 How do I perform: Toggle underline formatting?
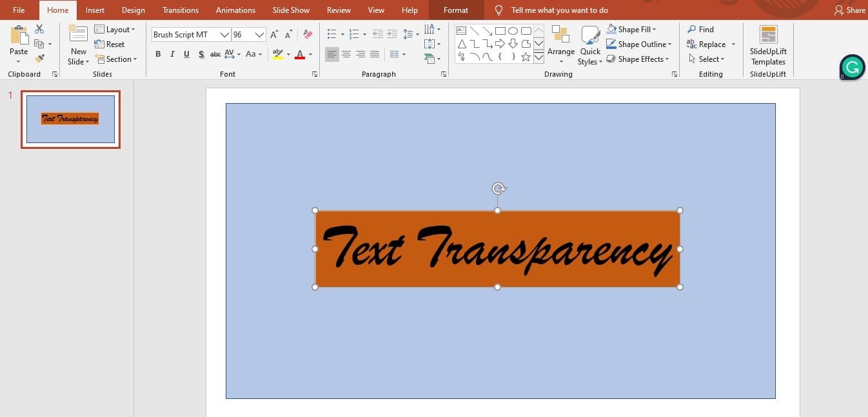click(186, 54)
